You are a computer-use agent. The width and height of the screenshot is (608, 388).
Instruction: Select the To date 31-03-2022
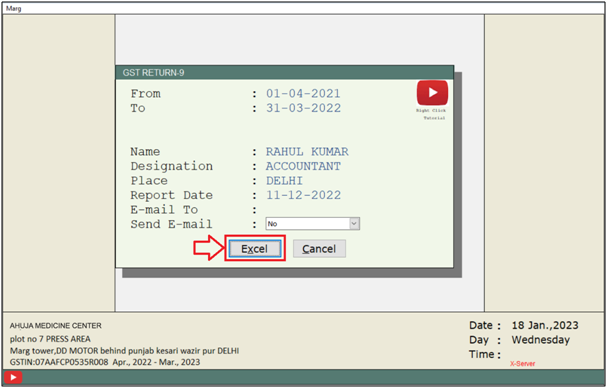pos(303,108)
